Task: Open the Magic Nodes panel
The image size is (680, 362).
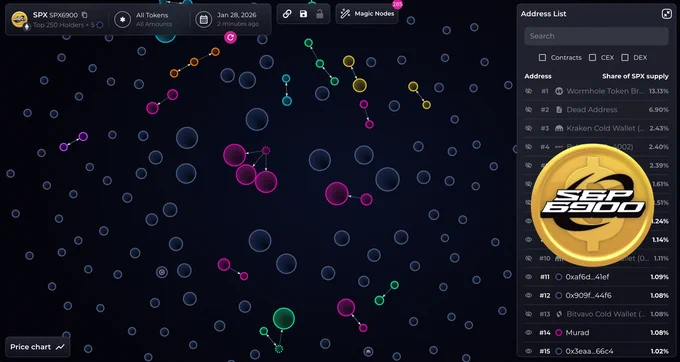Action: [x=367, y=14]
